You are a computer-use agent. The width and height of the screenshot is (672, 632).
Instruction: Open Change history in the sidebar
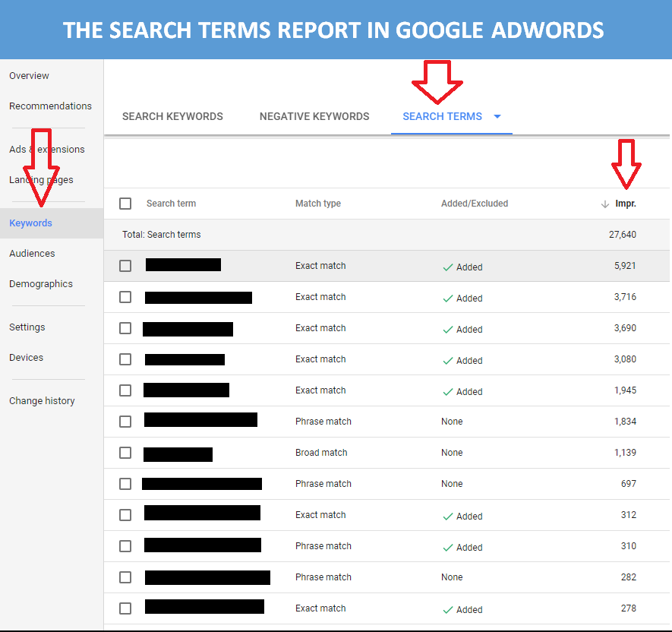(42, 401)
